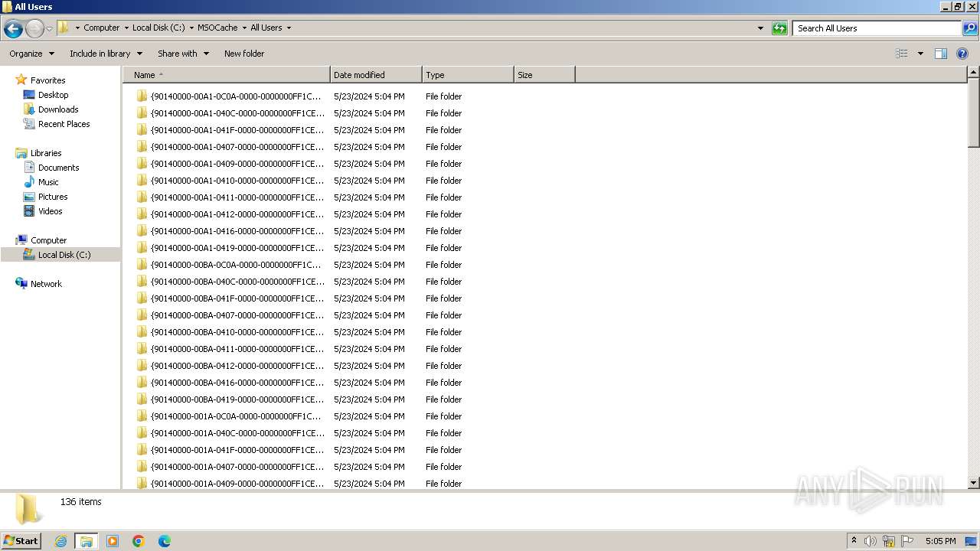This screenshot has width=980, height=551.
Task: Sort by the Size column header
Action: click(544, 75)
